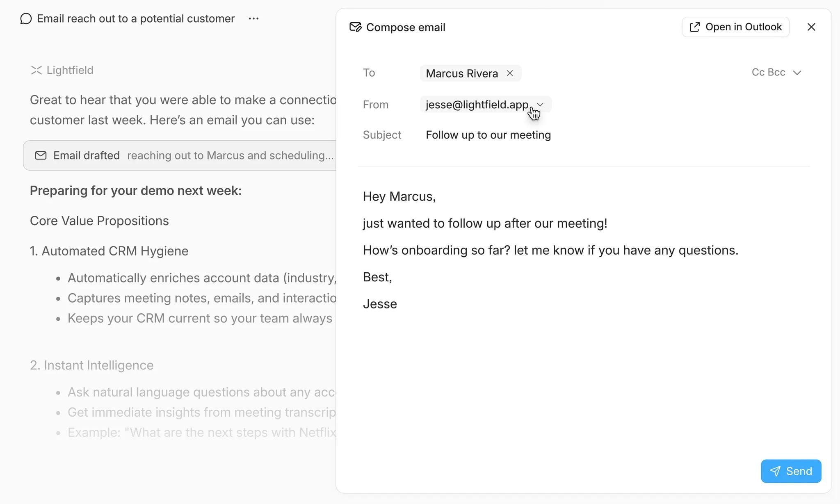The image size is (840, 504).
Task: Click the conversation title text
Action: [135, 19]
